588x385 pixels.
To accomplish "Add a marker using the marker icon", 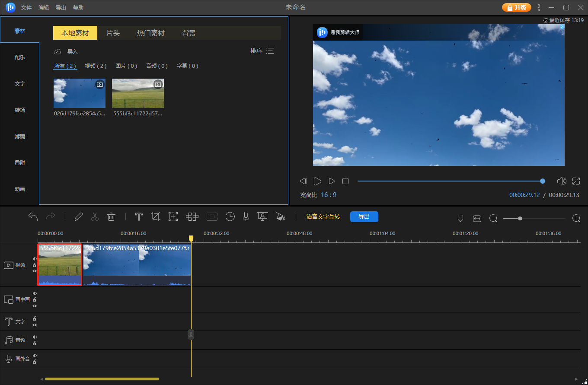I will [x=460, y=219].
